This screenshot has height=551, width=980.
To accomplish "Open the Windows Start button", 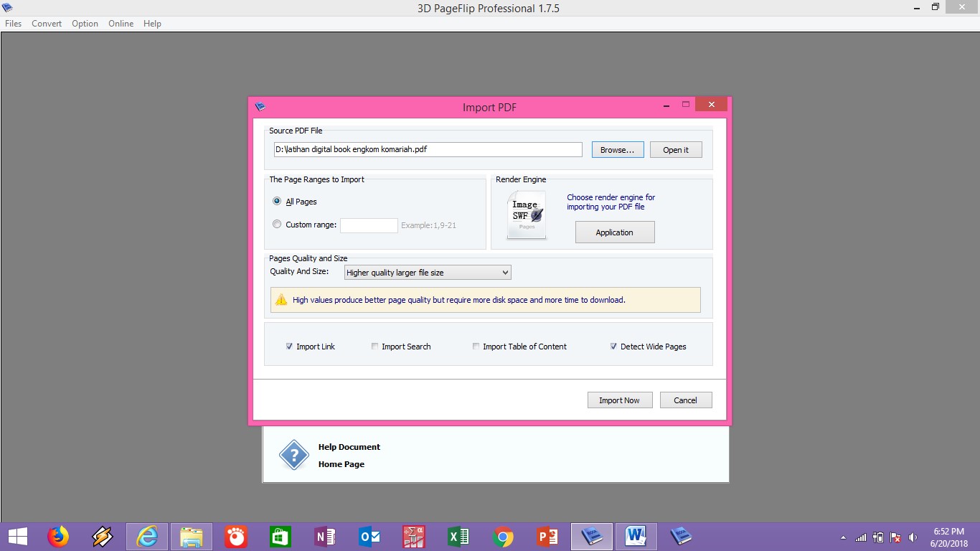I will click(18, 537).
